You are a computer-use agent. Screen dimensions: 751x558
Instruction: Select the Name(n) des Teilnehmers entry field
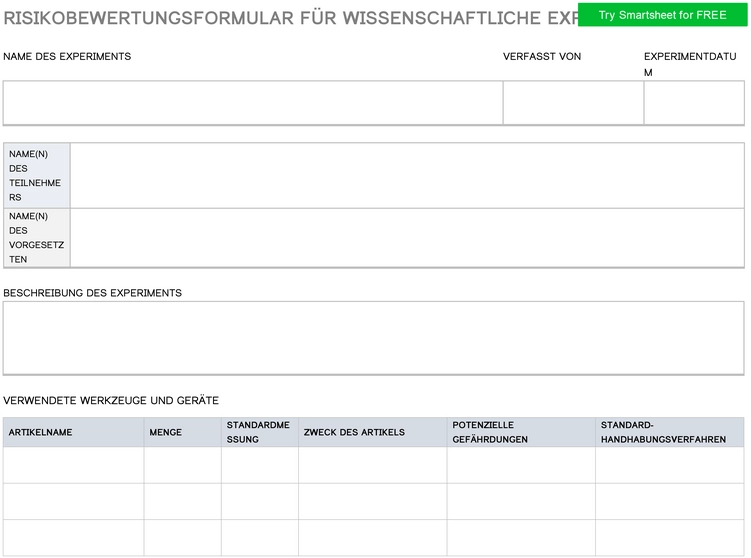coord(407,175)
